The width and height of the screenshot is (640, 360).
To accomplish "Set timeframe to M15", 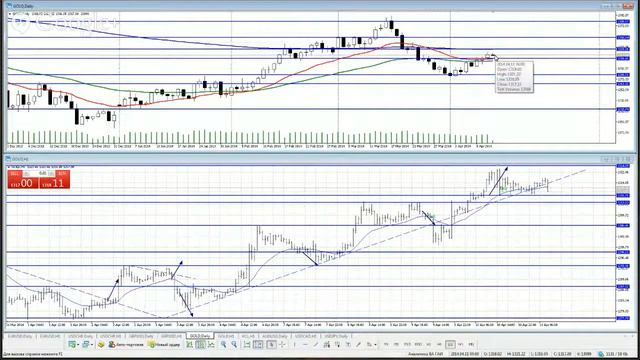I will (x=407, y=344).
